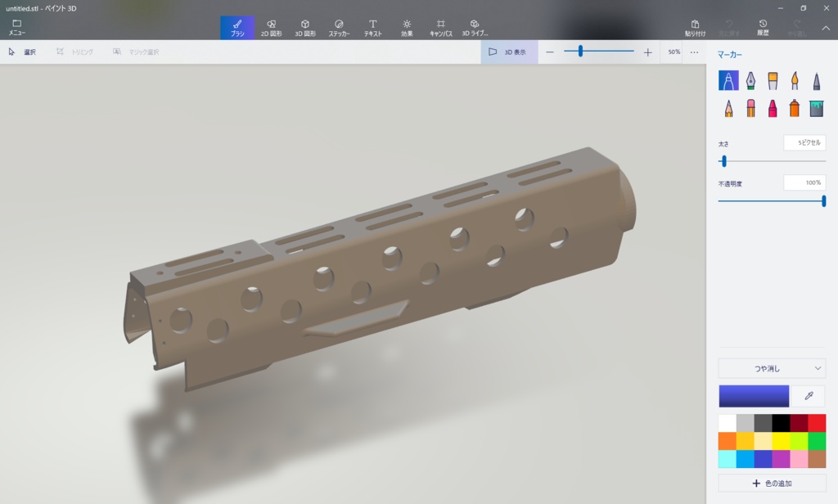Click the マジック選択 tool

tap(136, 52)
